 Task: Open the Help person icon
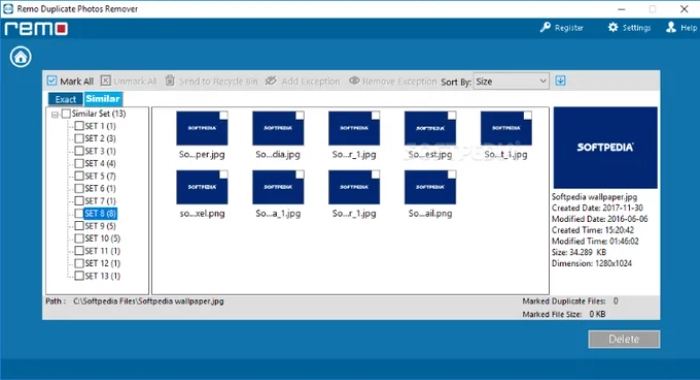click(x=671, y=27)
